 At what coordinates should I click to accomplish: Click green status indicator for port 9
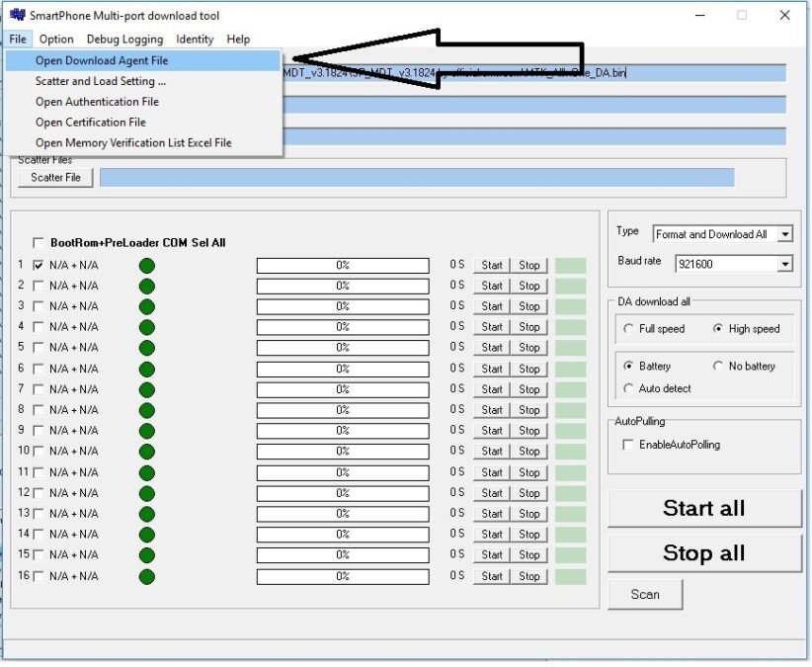coord(147,432)
